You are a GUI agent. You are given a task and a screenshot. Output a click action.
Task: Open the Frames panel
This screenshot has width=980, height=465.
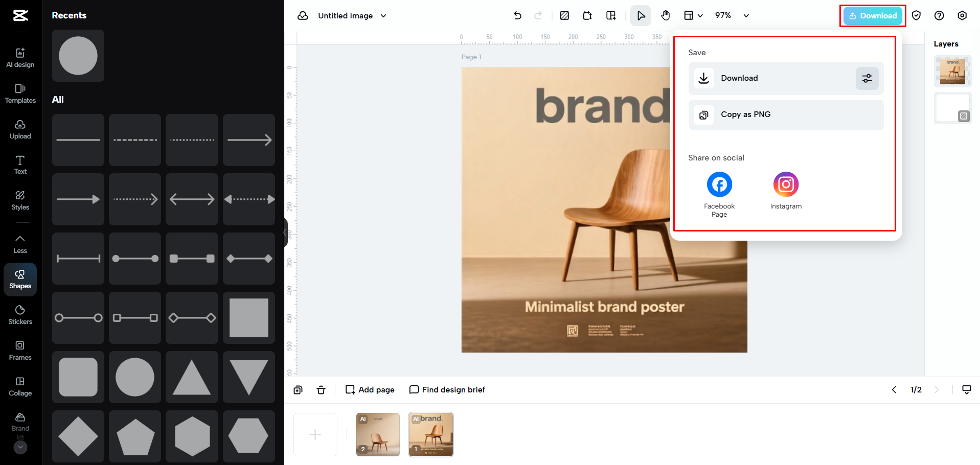20,351
